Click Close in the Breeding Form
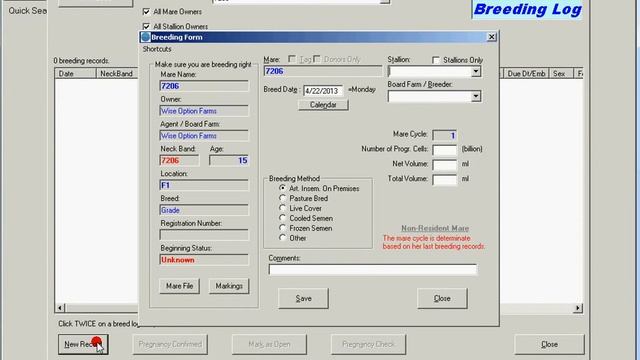 point(442,299)
